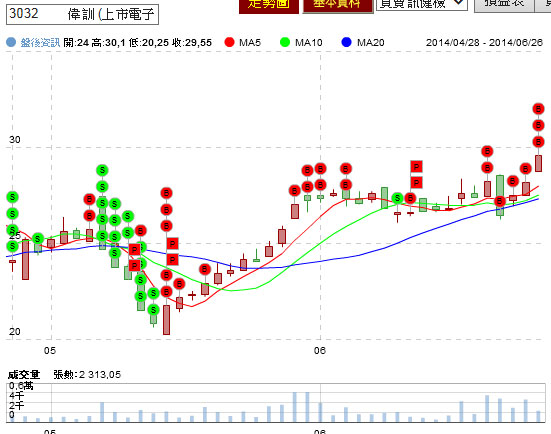Click the 20 price axis label
Viewport: 551px width, 434px height.
point(14,331)
